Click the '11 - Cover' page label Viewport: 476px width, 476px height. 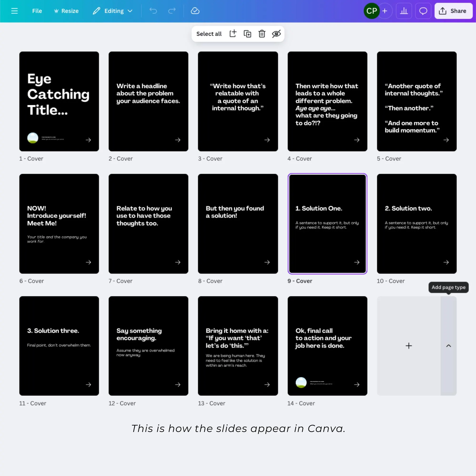[33, 403]
